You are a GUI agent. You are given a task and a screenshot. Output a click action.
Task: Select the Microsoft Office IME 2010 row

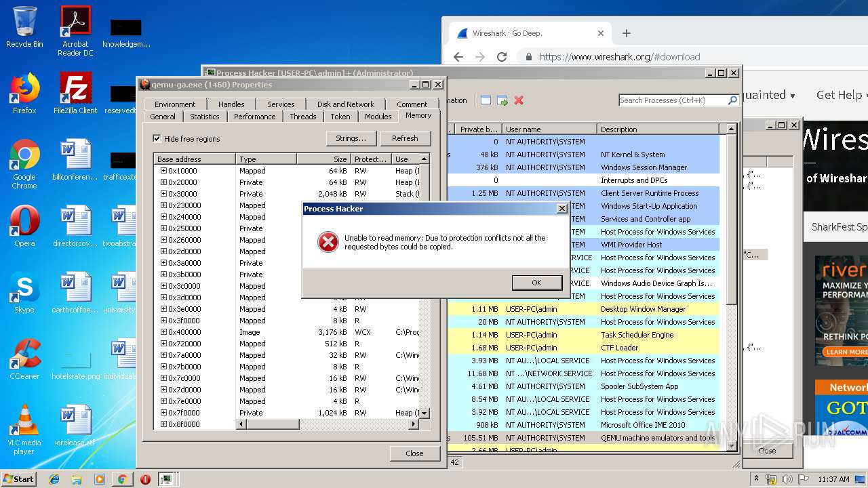click(x=584, y=425)
